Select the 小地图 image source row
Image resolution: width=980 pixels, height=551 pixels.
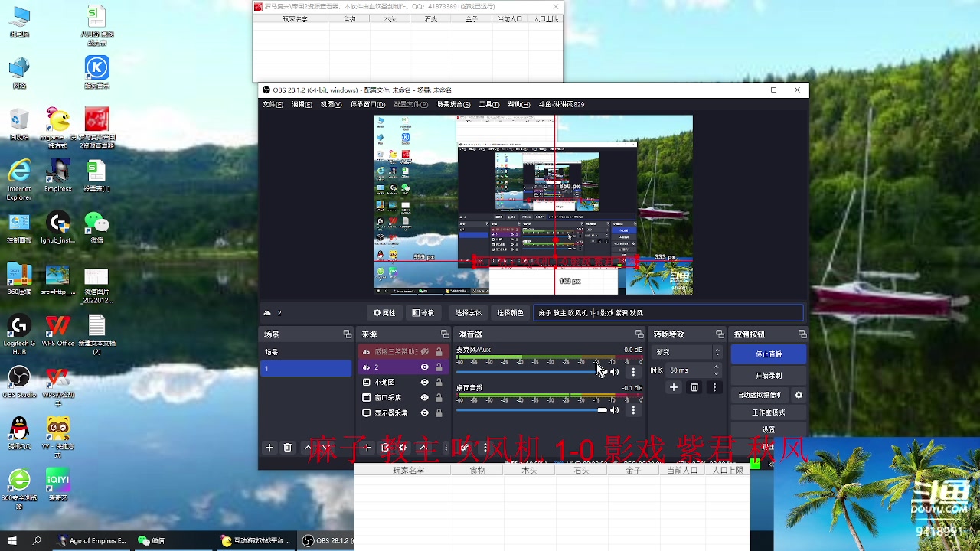[403, 383]
